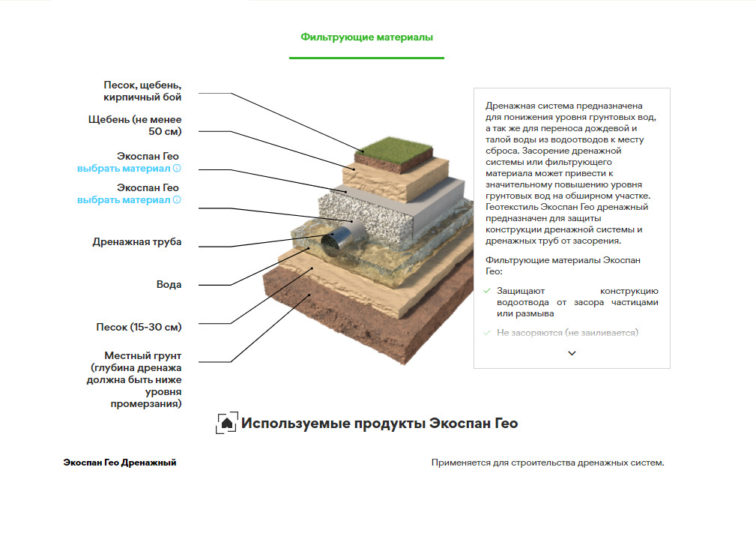756x536 pixels.
Task: Click green checkmark beside Защищают конструкцию
Action: point(487,291)
